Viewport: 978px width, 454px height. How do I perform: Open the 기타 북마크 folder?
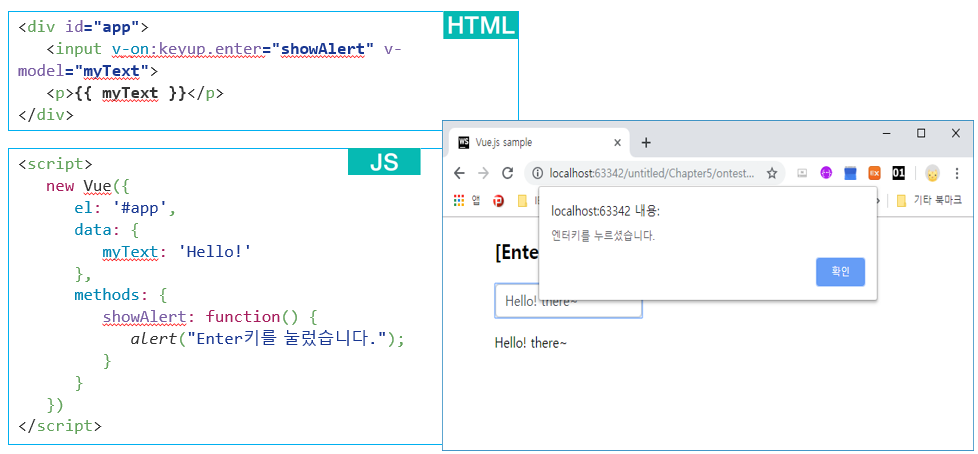coord(929,200)
